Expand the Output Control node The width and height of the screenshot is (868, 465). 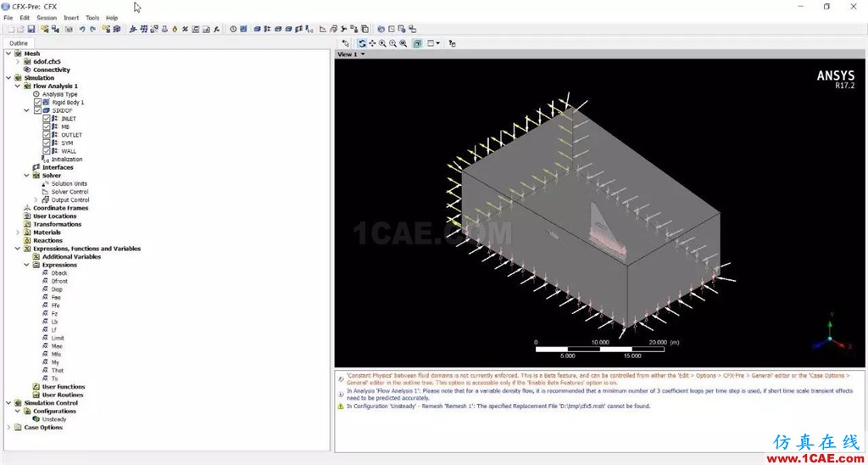(x=36, y=200)
